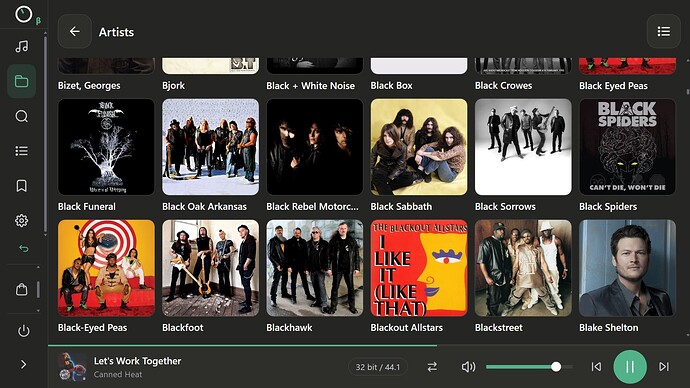690x388 pixels.
Task: Pause playback with the green button
Action: 630,366
